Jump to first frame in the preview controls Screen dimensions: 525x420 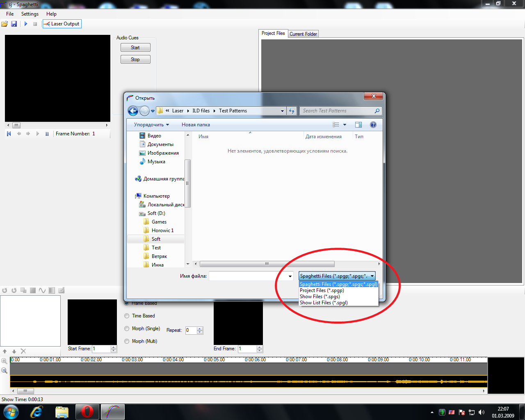click(x=9, y=134)
